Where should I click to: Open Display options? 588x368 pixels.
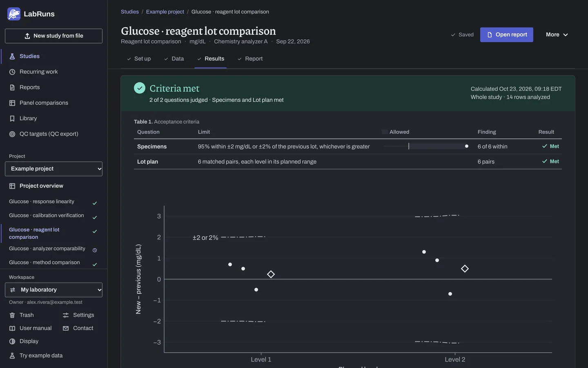(x=24, y=341)
